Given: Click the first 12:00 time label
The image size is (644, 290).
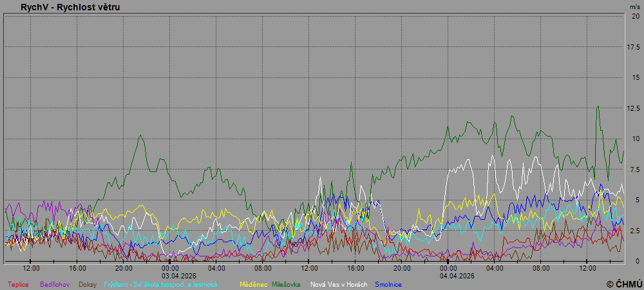Looking at the screenshot, I should 31,268.
